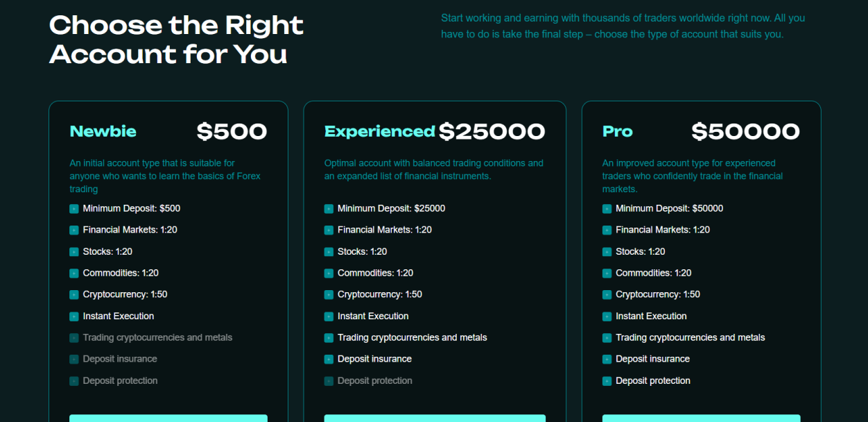Click Pro card's Cryptocurrency: 1:50 bullet icon
The width and height of the screenshot is (868, 422).
tap(607, 295)
